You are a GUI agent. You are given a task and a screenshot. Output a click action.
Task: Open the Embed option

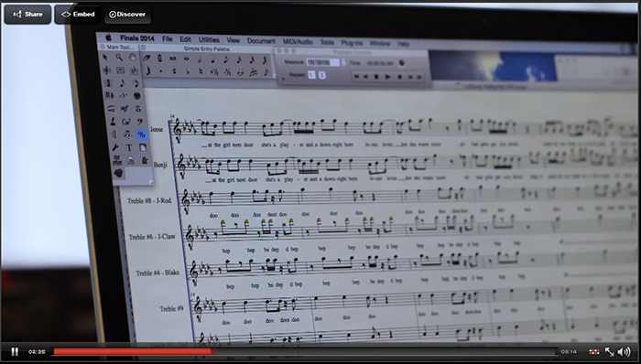(78, 15)
